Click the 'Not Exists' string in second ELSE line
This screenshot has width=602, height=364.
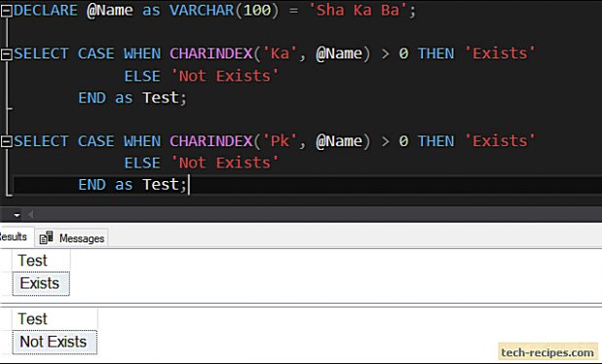(x=225, y=163)
